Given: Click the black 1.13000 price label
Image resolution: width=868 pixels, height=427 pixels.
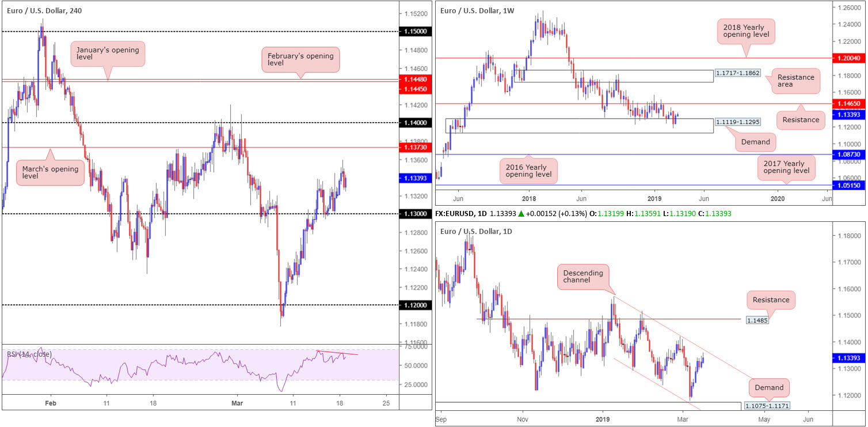Looking at the screenshot, I should point(416,214).
